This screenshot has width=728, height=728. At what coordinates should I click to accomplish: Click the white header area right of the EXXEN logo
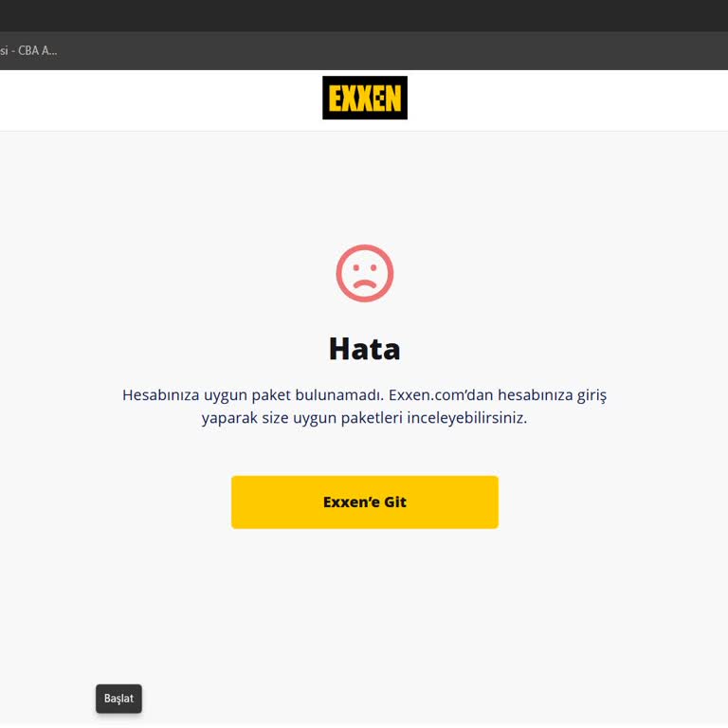568,100
